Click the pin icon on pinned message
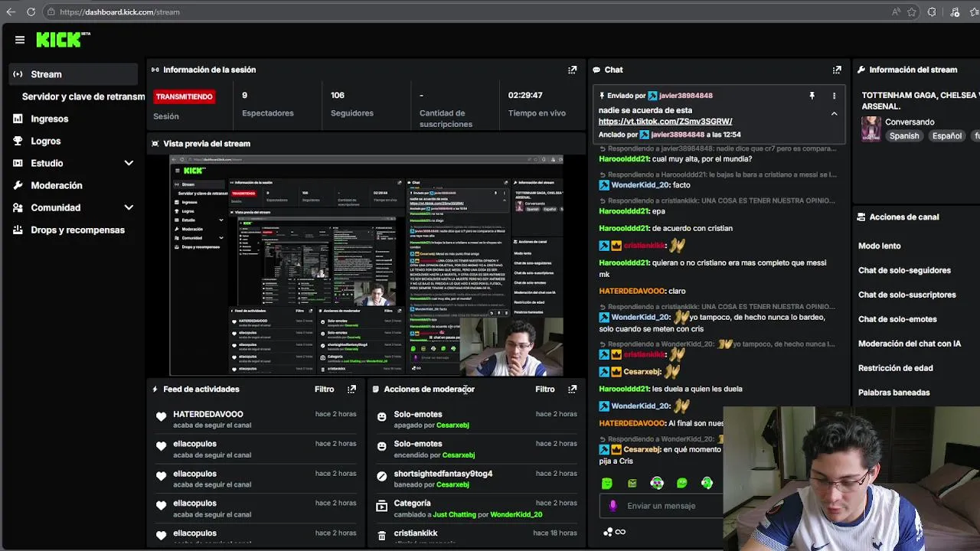 (x=812, y=96)
